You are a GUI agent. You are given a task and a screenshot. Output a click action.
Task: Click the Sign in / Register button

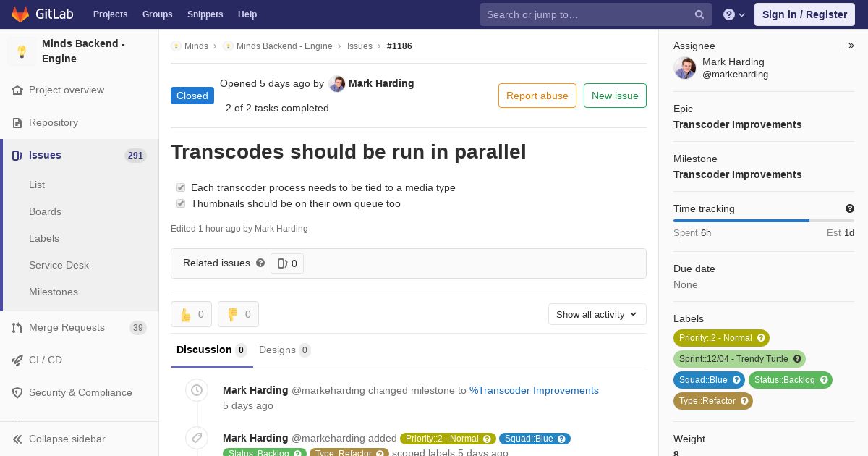[x=804, y=14]
